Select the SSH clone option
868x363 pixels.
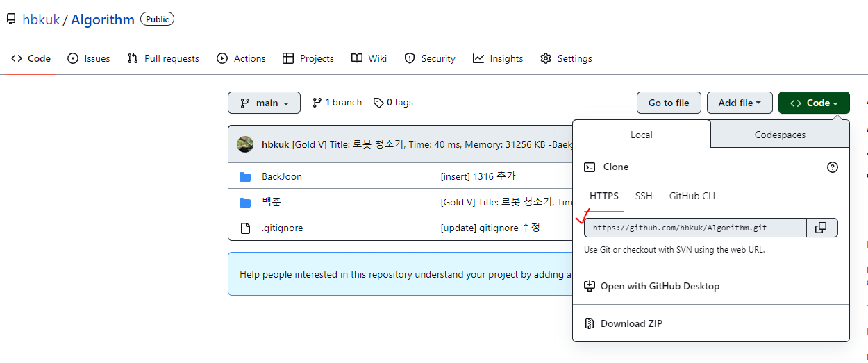coord(644,196)
